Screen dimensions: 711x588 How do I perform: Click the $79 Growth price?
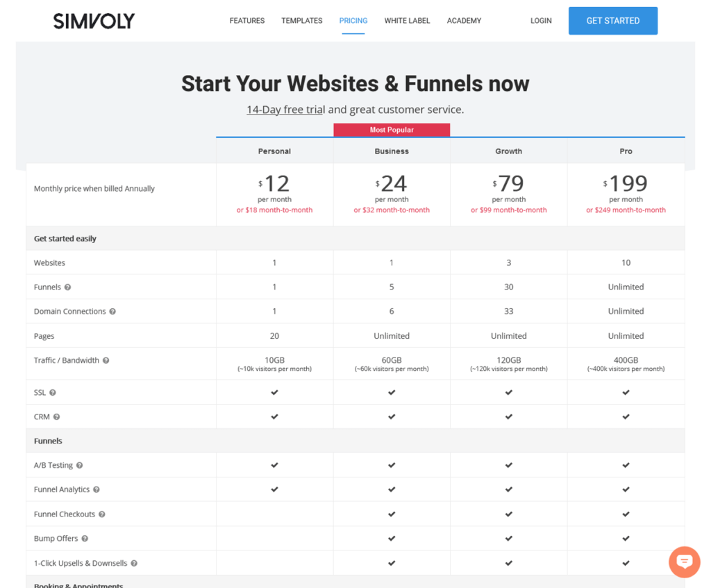[508, 183]
